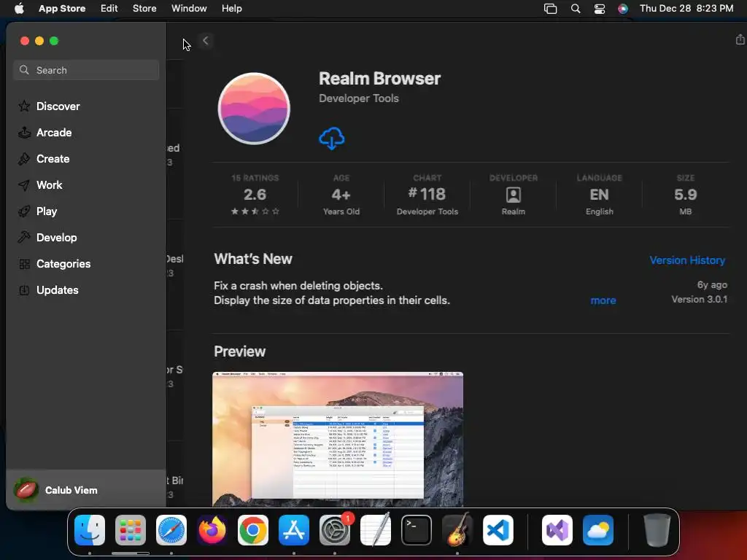Launch Visual Studio Code from Dock

coord(498,530)
